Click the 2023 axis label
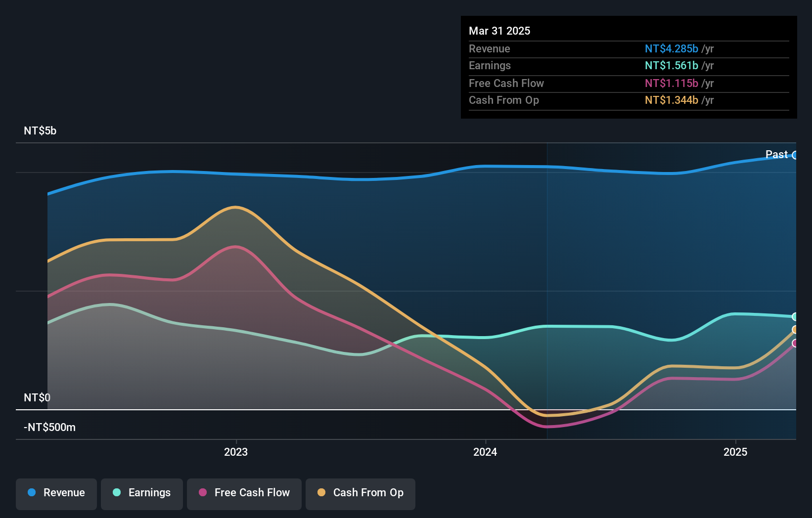 click(x=236, y=452)
